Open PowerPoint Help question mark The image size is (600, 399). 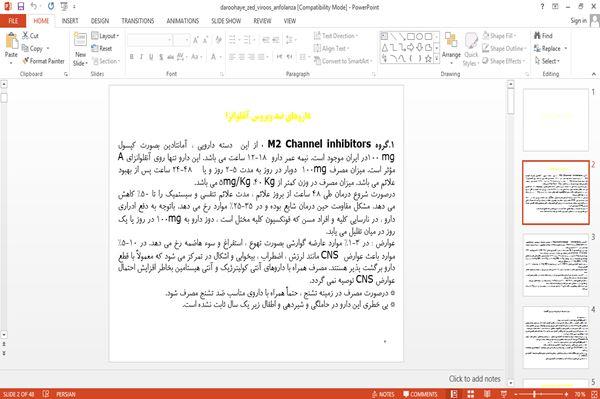(x=542, y=7)
